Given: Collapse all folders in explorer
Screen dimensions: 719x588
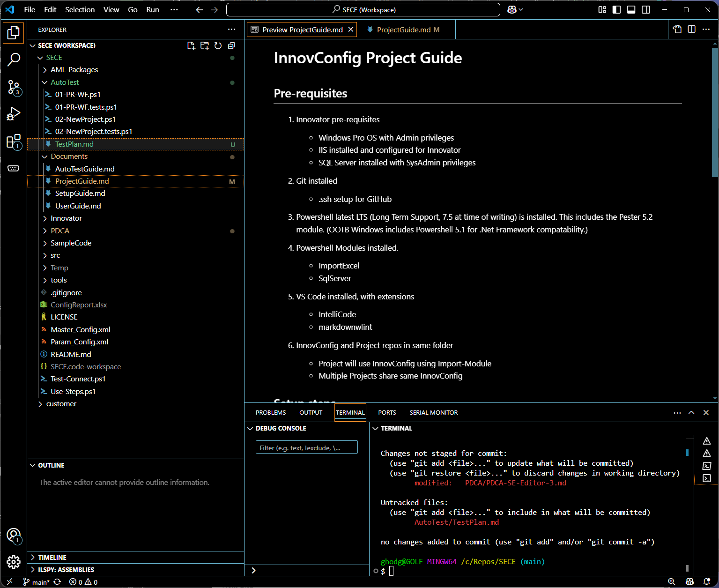Looking at the screenshot, I should click(x=231, y=45).
